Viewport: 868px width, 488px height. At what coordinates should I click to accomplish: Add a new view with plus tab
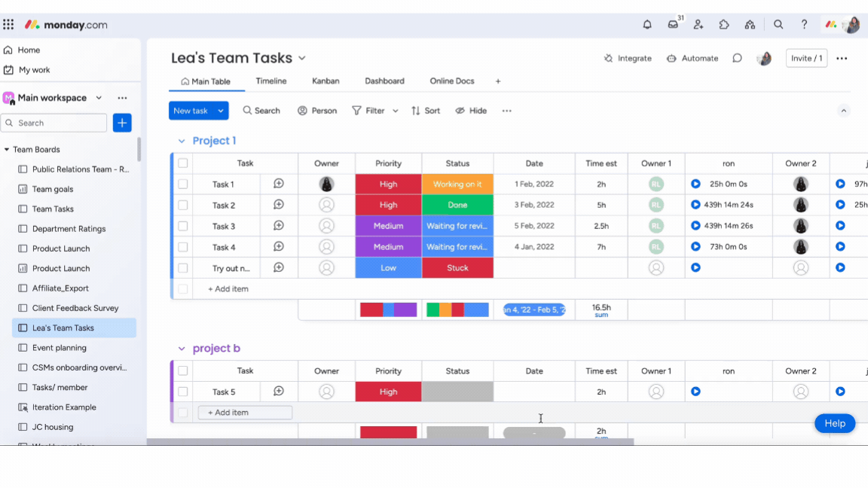[497, 81]
